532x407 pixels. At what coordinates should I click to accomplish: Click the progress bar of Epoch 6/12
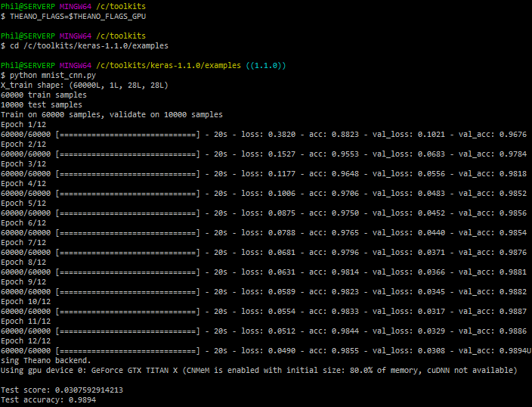point(128,233)
